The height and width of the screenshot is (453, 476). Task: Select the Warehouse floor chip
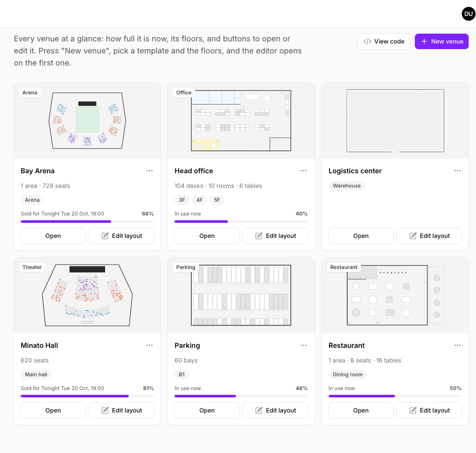tap(347, 186)
